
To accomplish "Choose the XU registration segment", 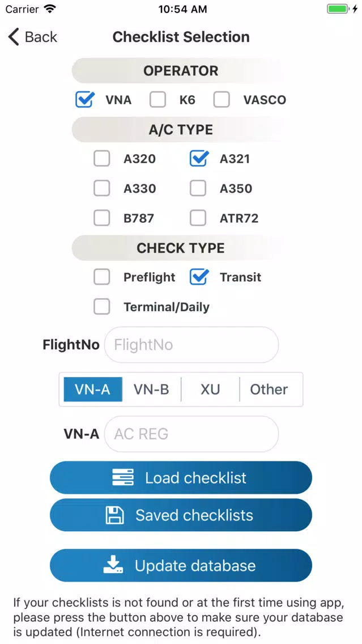I will (210, 389).
